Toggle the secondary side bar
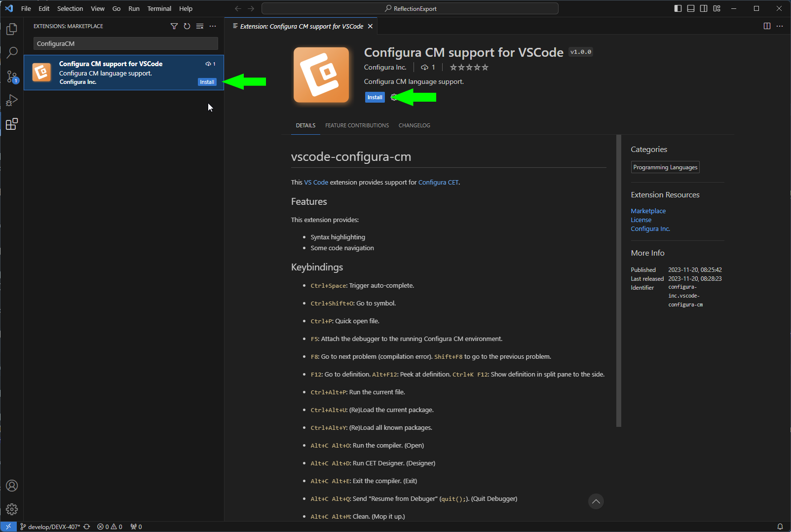Viewport: 791px width, 532px height. (704, 8)
